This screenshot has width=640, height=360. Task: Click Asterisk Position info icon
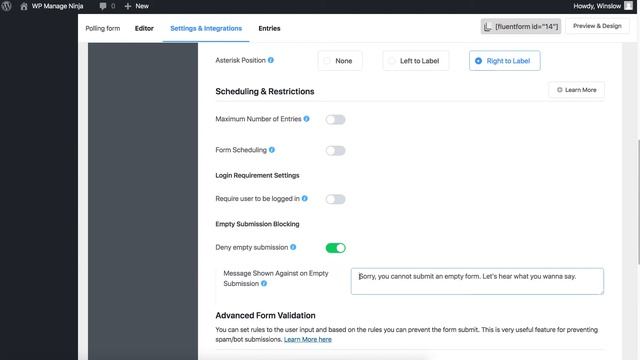click(271, 60)
